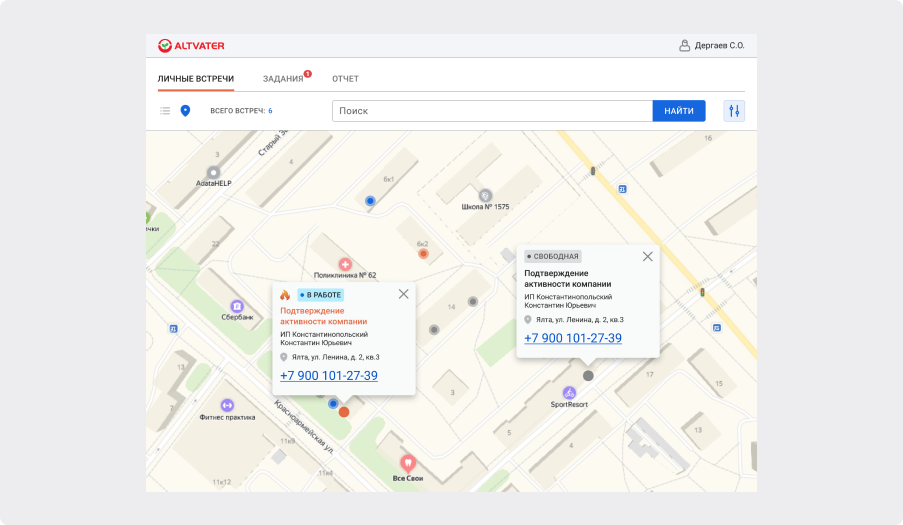Viewport: 903px width, 525px height.
Task: Open the Дергаев С.О. user profile
Action: [712, 45]
